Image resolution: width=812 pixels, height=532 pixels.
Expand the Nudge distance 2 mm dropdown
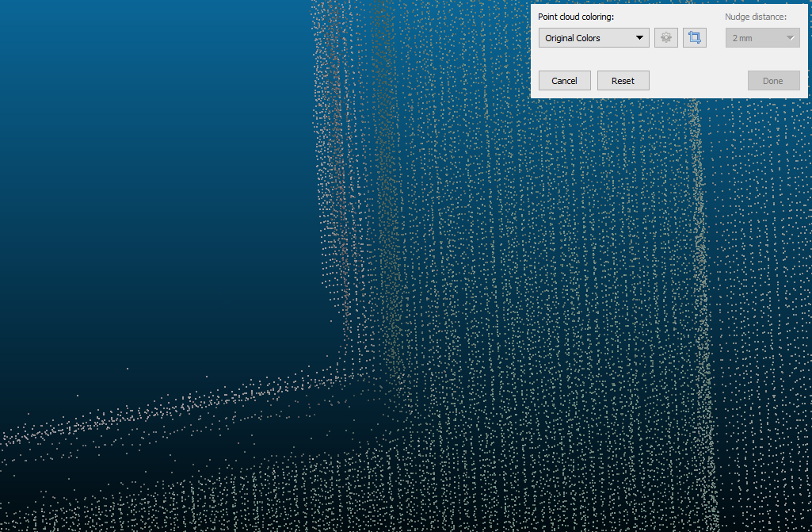(762, 38)
